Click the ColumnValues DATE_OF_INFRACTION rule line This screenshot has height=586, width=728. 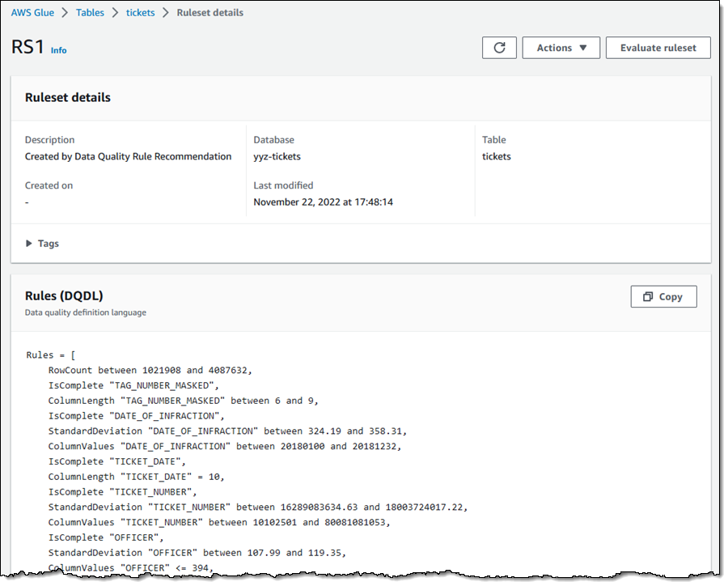(x=225, y=447)
